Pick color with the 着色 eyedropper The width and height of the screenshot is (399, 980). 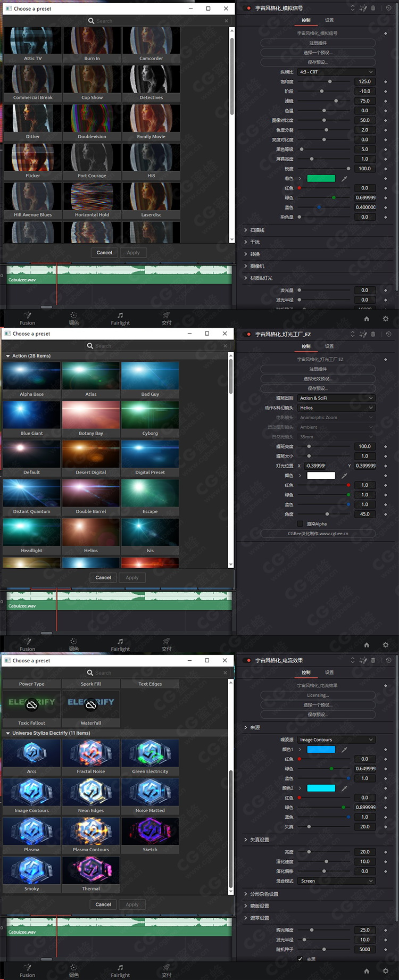tap(344, 178)
